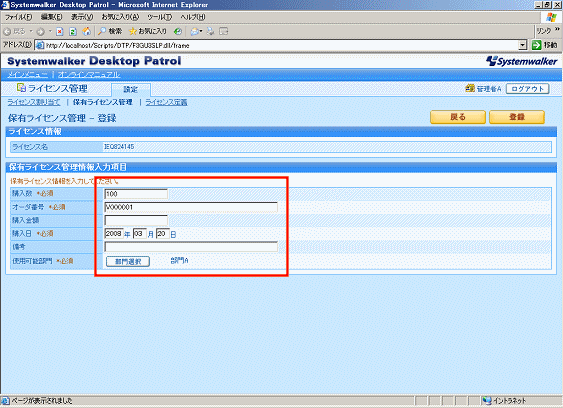Image resolution: width=563 pixels, height=408 pixels.
Task: Expand the Links (リンク) toolbar chevron
Action: [557, 29]
